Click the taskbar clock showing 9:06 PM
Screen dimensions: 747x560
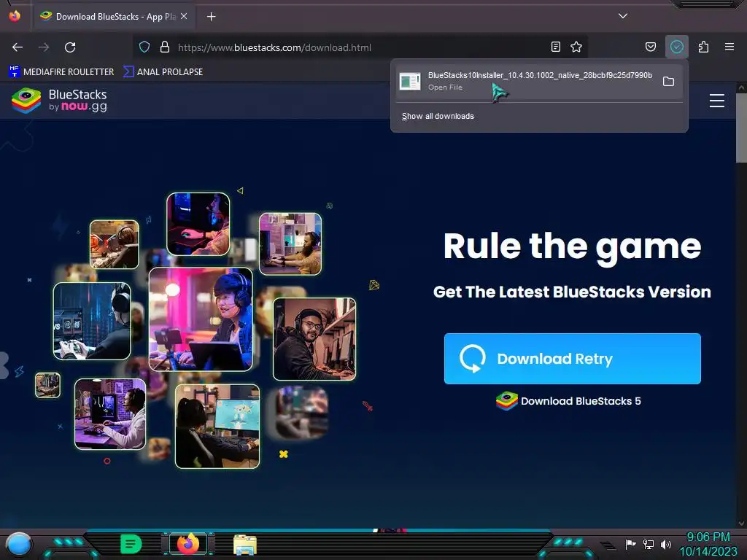point(708,544)
